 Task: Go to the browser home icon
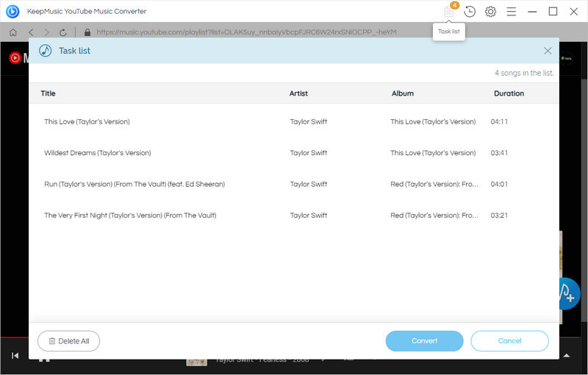point(13,32)
